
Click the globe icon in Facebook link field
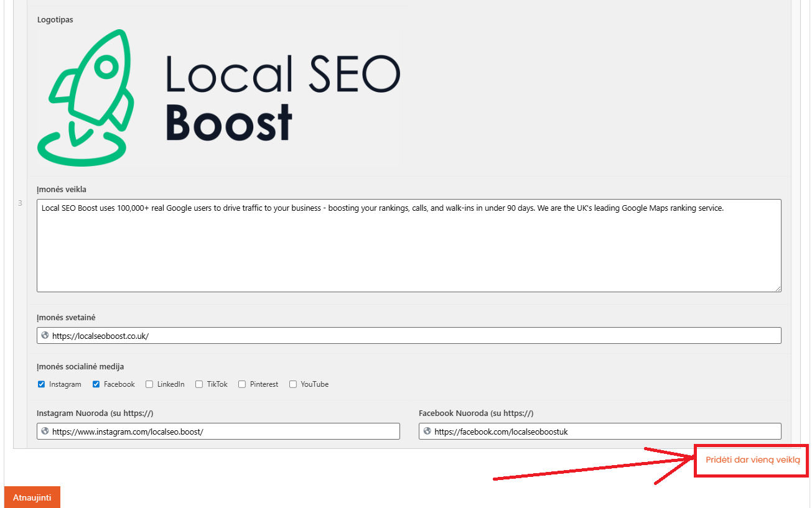coord(427,431)
